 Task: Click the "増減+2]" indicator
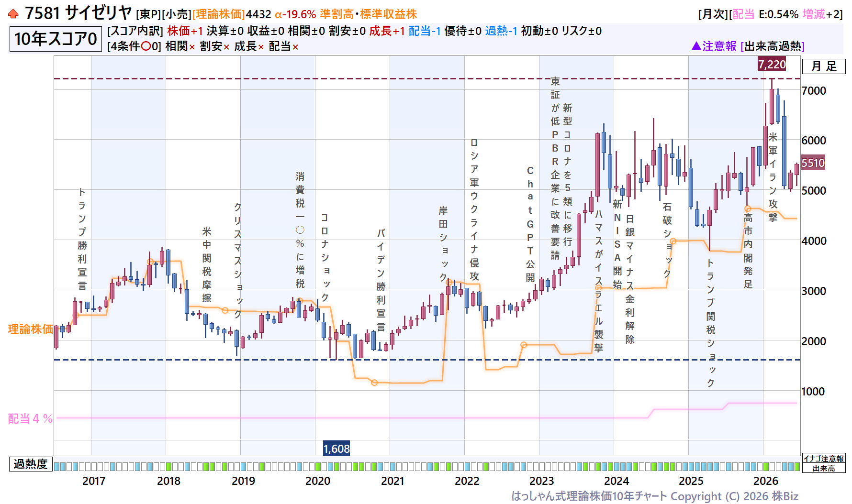[823, 14]
